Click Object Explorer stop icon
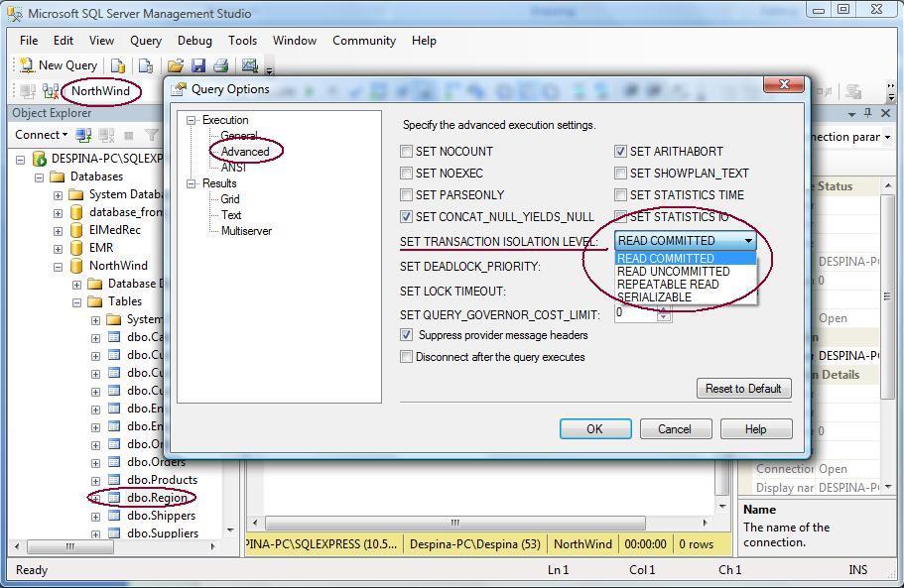Viewport: 904px width, 588px height. pos(129,135)
